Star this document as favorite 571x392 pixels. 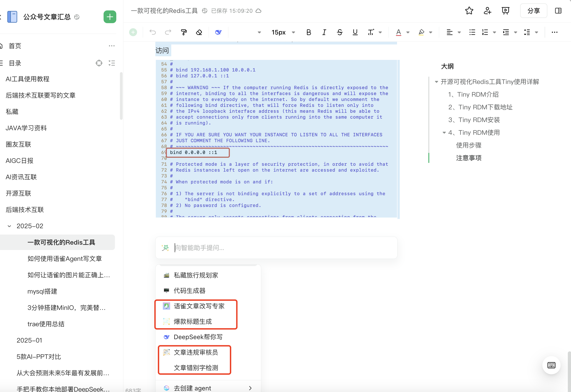[469, 11]
